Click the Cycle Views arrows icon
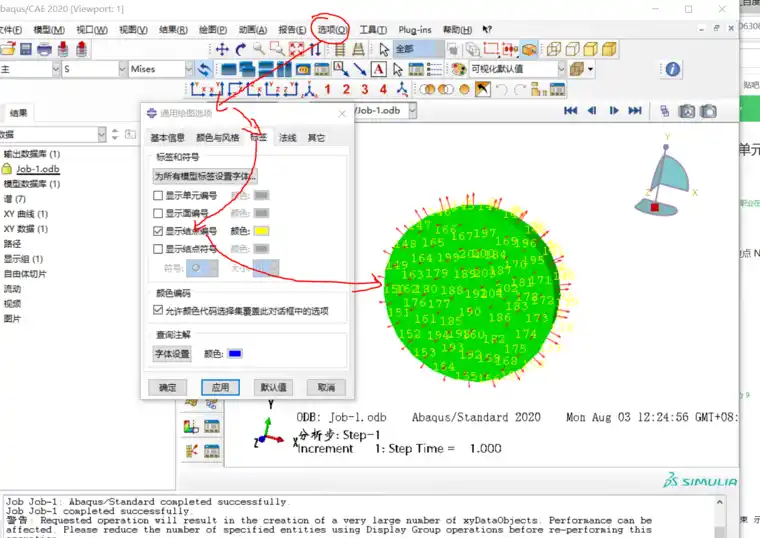 pos(315,49)
